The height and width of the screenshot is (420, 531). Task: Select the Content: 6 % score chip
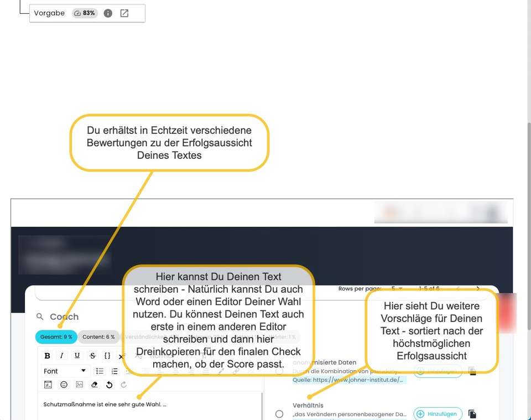click(98, 337)
